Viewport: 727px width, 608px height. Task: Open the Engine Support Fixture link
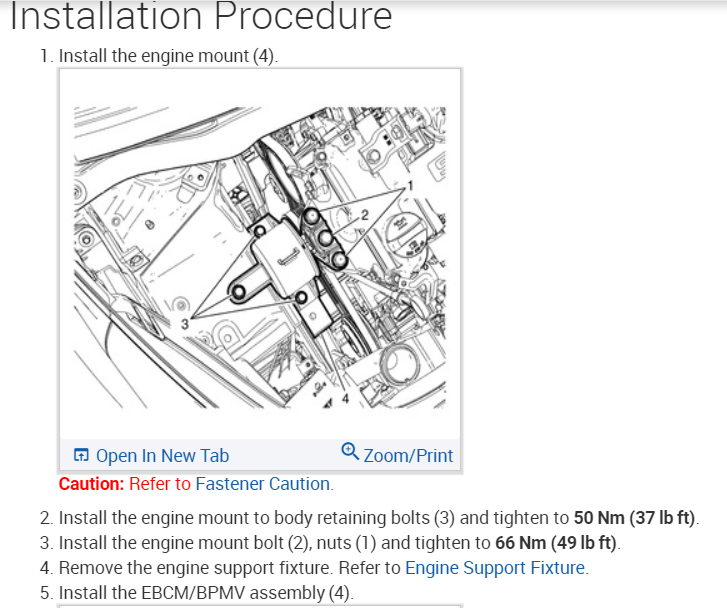click(495, 568)
